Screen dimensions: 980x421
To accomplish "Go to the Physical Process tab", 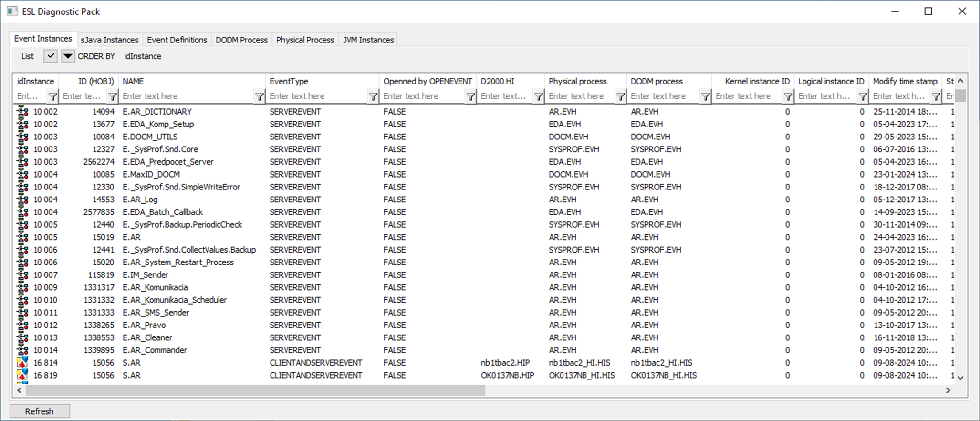I will 305,40.
